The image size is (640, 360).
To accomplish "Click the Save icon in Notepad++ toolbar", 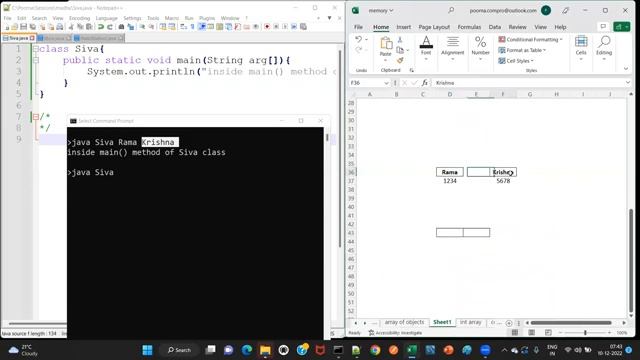I will (x=23, y=27).
